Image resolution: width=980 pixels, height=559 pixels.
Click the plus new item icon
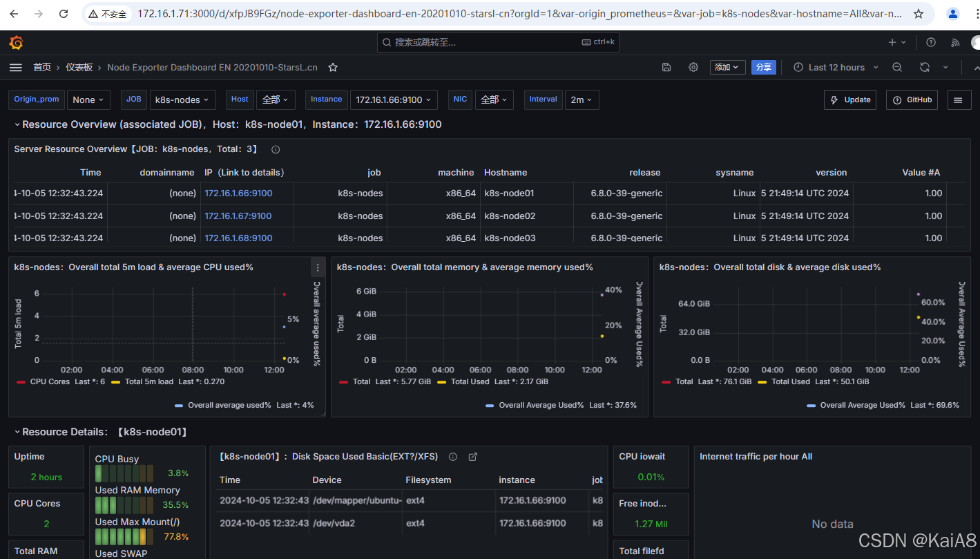tap(896, 43)
